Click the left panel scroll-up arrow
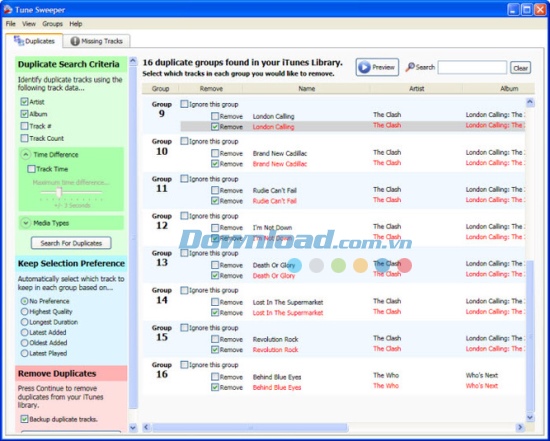This screenshot has width=550, height=441. 133,61
